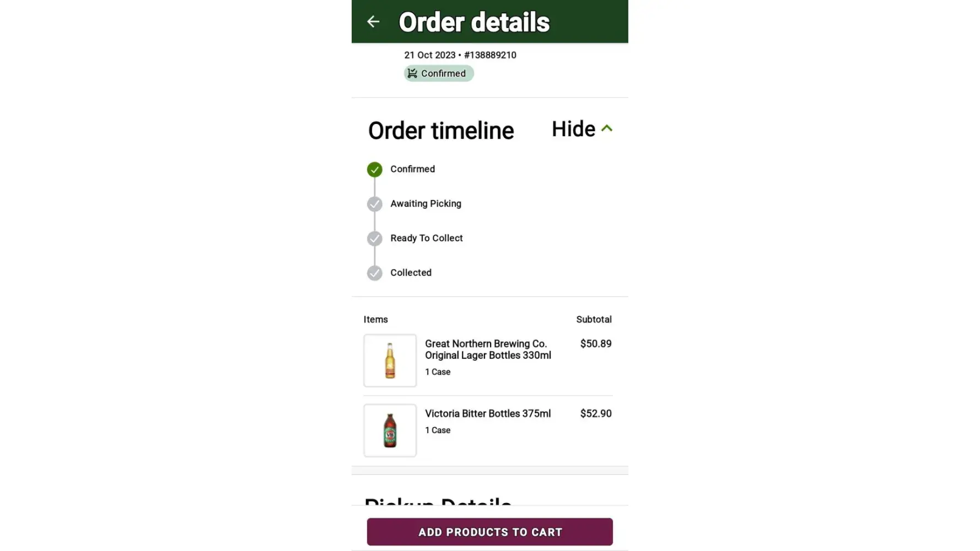Open Great Northern Brewing Co. product name
Screen dimensions: 980x551
click(488, 349)
